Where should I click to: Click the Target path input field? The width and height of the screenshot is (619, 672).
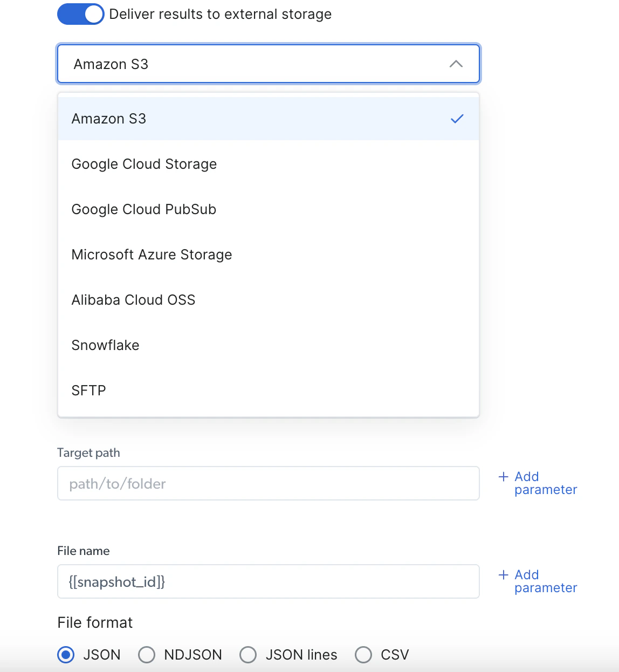point(268,483)
